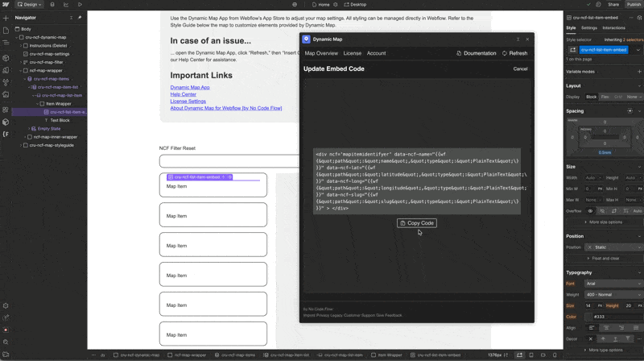Collapse all Navigator tree items
644x361 pixels.
click(x=71, y=18)
